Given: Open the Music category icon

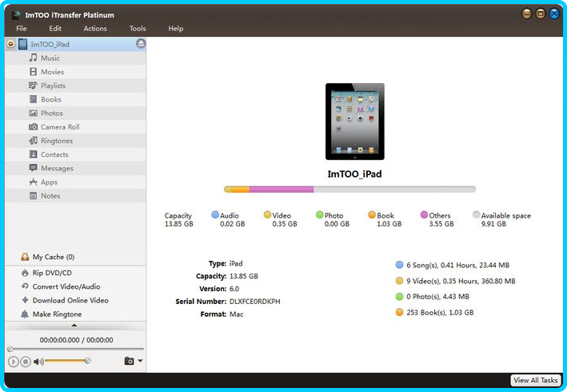Looking at the screenshot, I should click(34, 58).
